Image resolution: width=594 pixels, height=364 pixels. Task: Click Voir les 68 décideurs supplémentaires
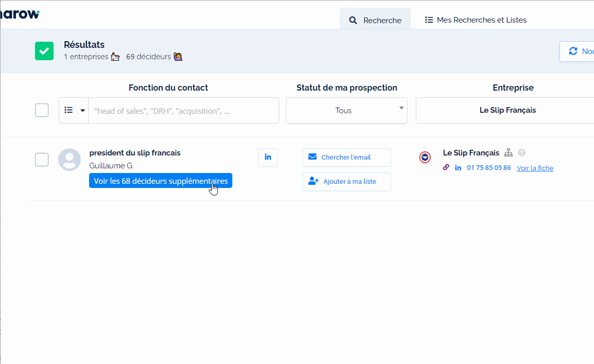(161, 181)
